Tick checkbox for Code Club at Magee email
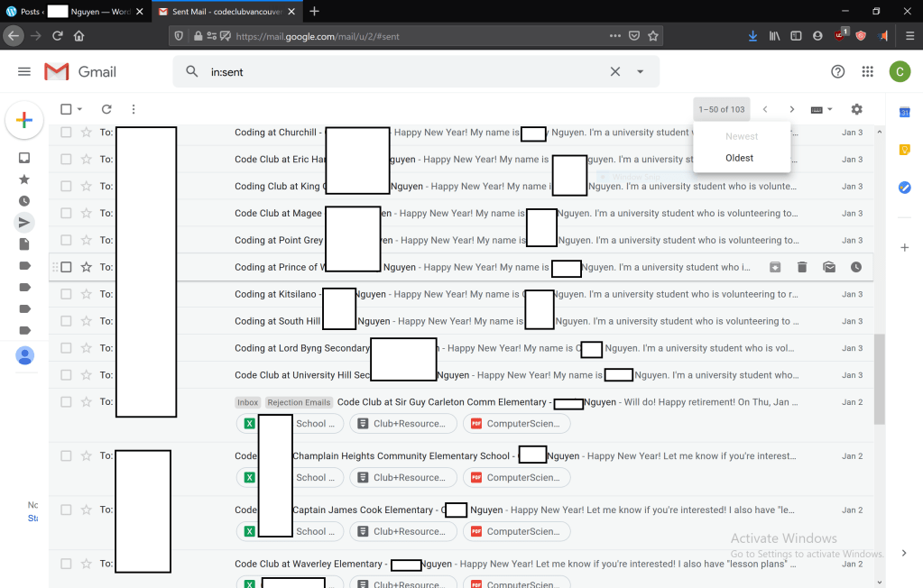This screenshot has width=923, height=588. coord(66,213)
